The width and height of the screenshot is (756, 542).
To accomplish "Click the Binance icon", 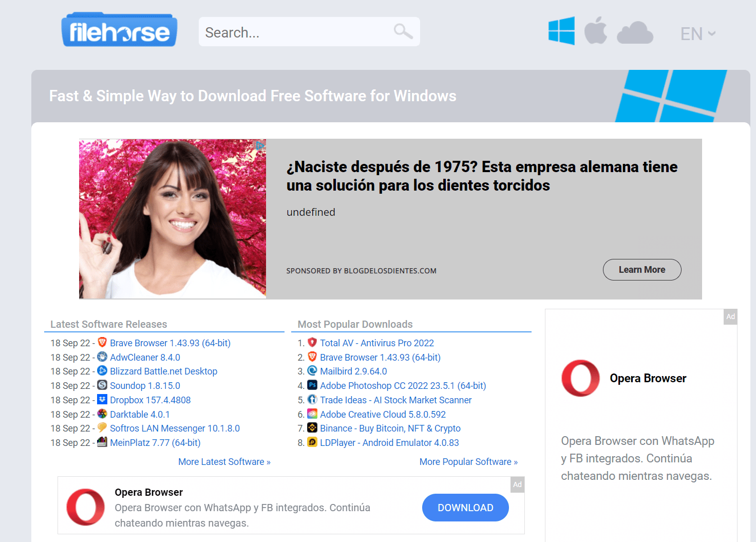I will point(312,427).
